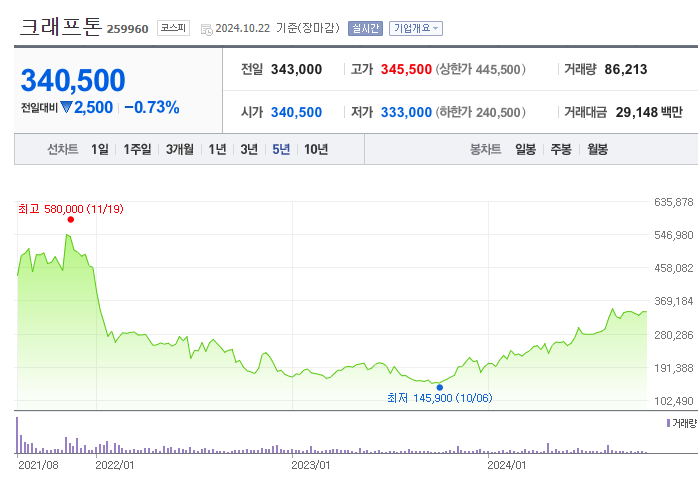
Task: Select the 1일 line chart tab
Action: coord(100,149)
